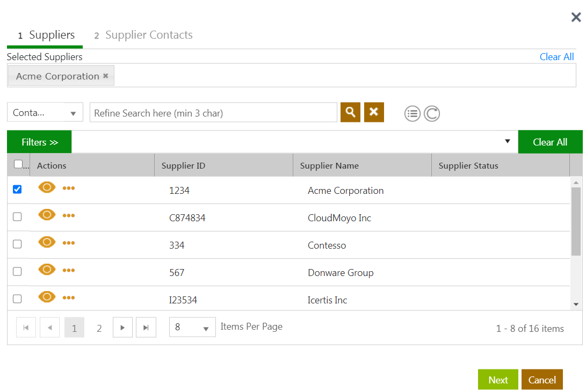This screenshot has height=392, width=586.
Task: View Donware Group using eye icon
Action: (x=47, y=269)
